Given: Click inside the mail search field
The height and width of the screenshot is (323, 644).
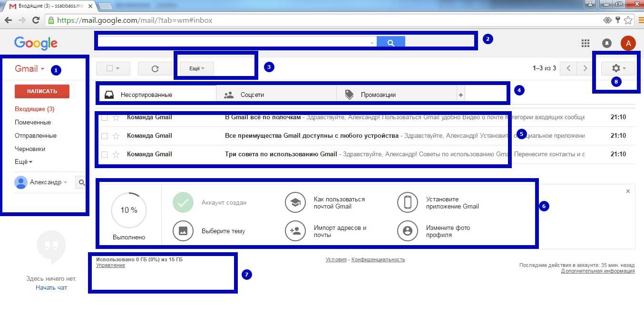Looking at the screenshot, I should [233, 43].
